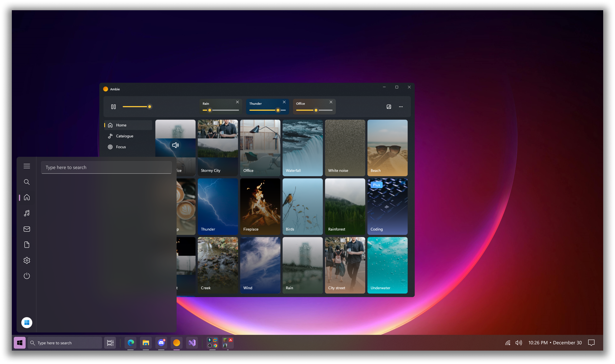Open the Focus page
This screenshot has height=364, width=615.
[x=128, y=147]
